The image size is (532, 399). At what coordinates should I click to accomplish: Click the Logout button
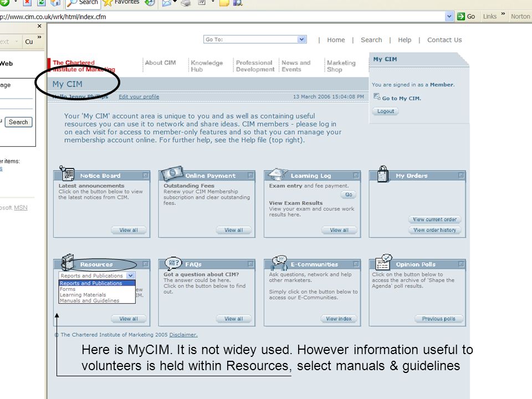click(386, 111)
